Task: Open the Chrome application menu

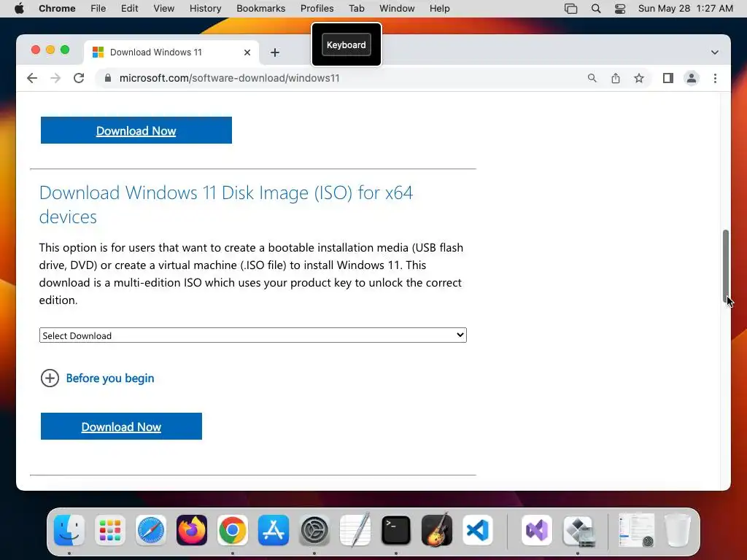Action: pos(57,9)
